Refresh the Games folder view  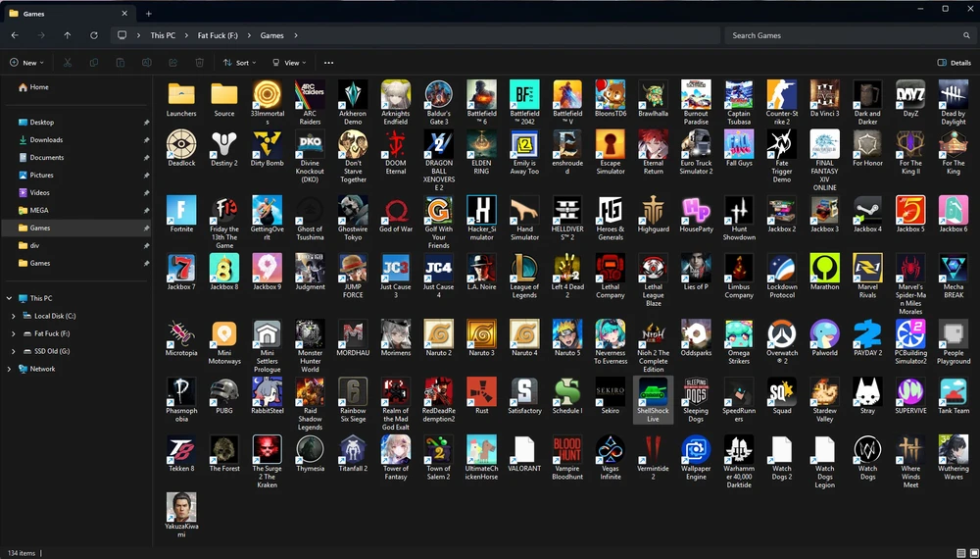click(x=94, y=35)
